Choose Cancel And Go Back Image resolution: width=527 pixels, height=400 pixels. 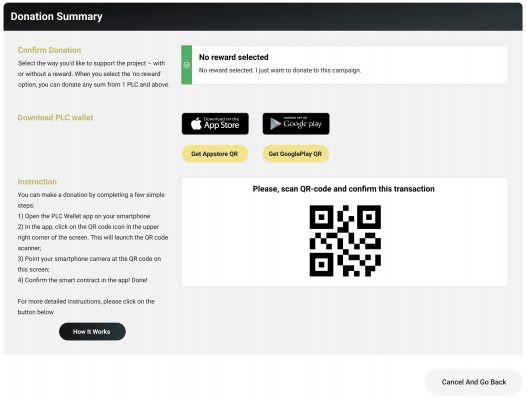click(474, 382)
